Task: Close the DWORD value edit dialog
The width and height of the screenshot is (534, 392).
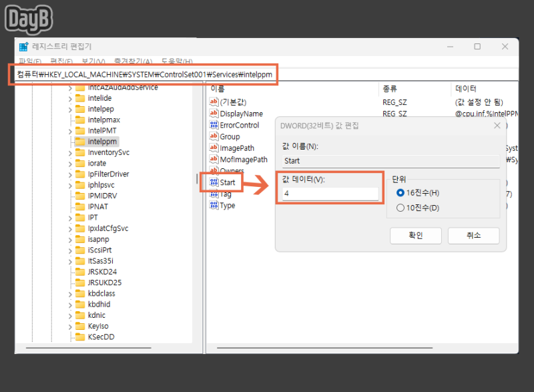Action: [x=497, y=126]
